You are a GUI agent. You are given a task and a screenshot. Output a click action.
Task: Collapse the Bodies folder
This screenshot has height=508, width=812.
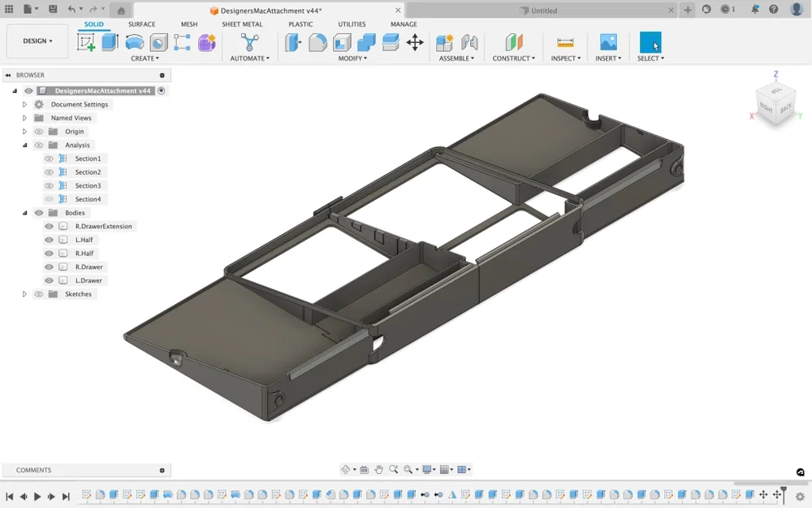point(24,213)
